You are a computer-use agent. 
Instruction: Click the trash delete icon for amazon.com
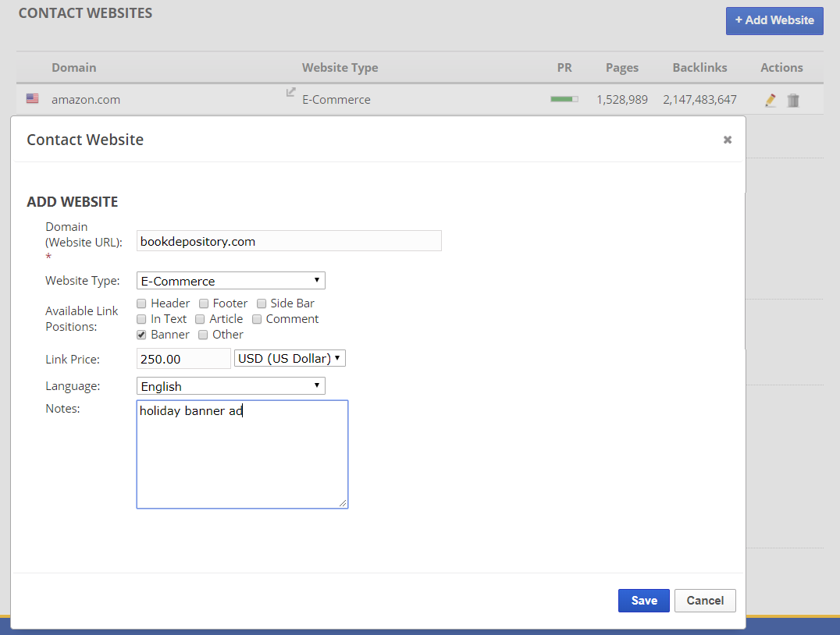pos(793,100)
